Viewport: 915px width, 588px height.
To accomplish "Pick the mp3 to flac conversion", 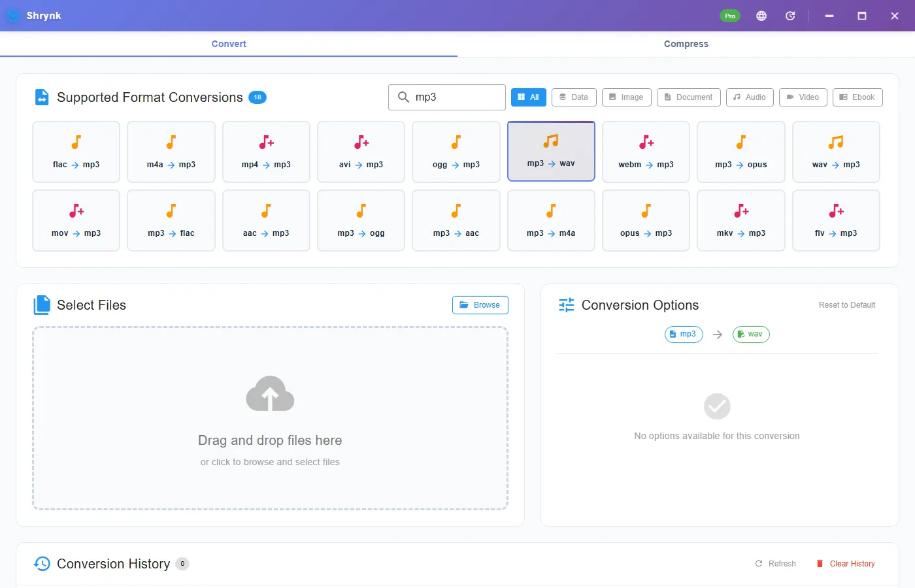I will tap(171, 220).
